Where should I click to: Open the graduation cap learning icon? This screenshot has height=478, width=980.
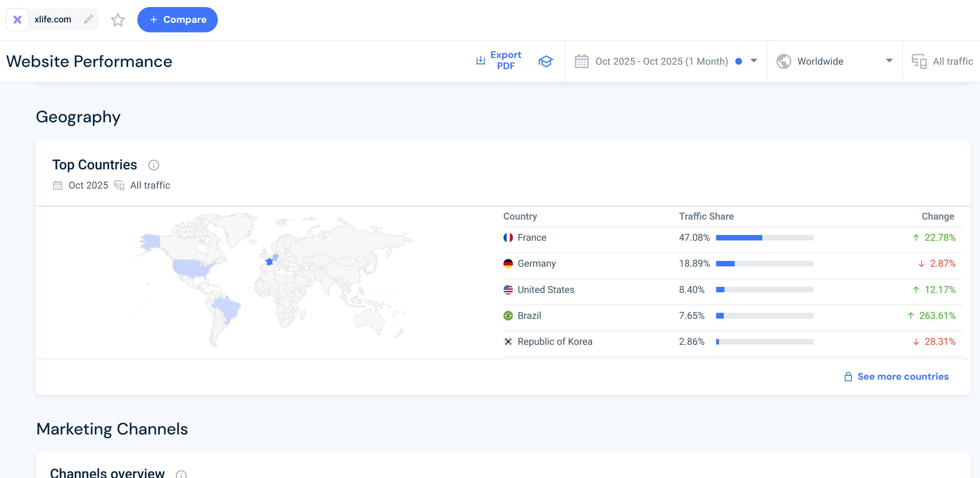545,61
